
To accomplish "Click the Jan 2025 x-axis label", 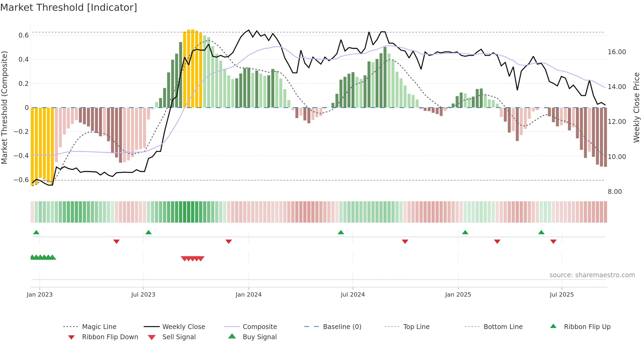I will pyautogui.click(x=458, y=294).
